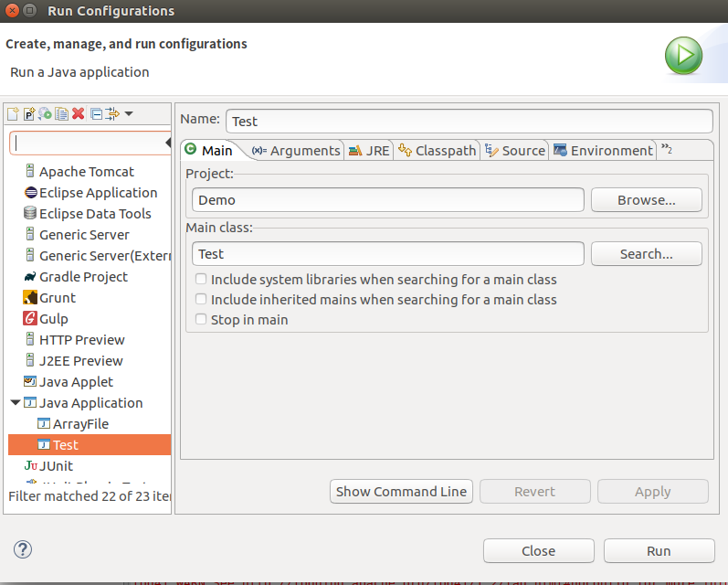
Task: Enable Include system libraries checkbox
Action: click(201, 279)
